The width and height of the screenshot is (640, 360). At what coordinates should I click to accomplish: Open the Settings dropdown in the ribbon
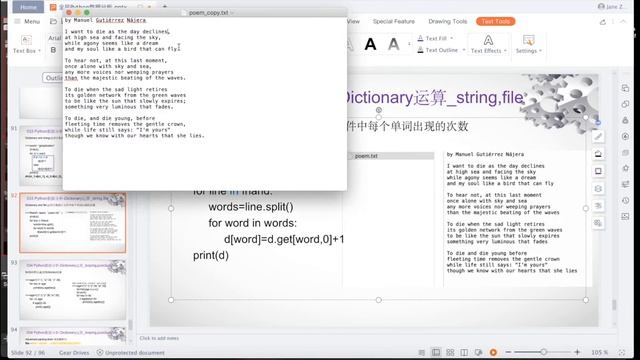coord(540,51)
